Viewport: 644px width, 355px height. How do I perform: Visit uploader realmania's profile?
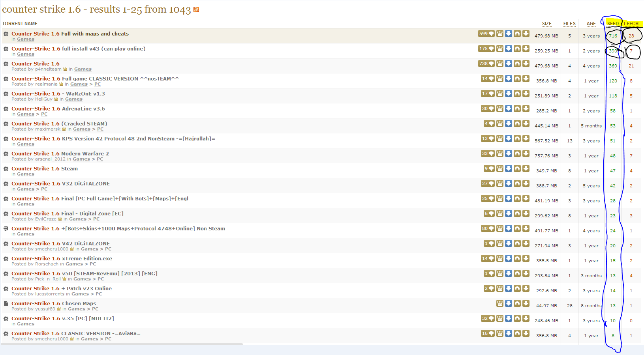click(46, 84)
